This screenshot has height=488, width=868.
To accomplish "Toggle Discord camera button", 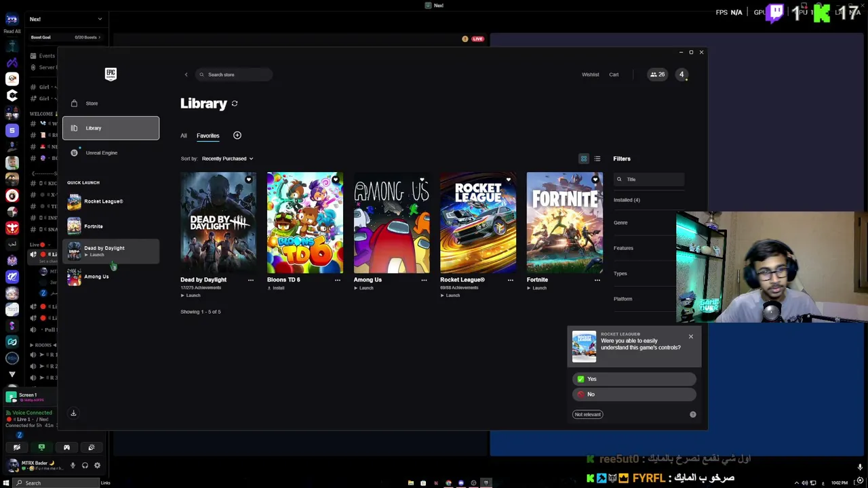I will point(17,447).
